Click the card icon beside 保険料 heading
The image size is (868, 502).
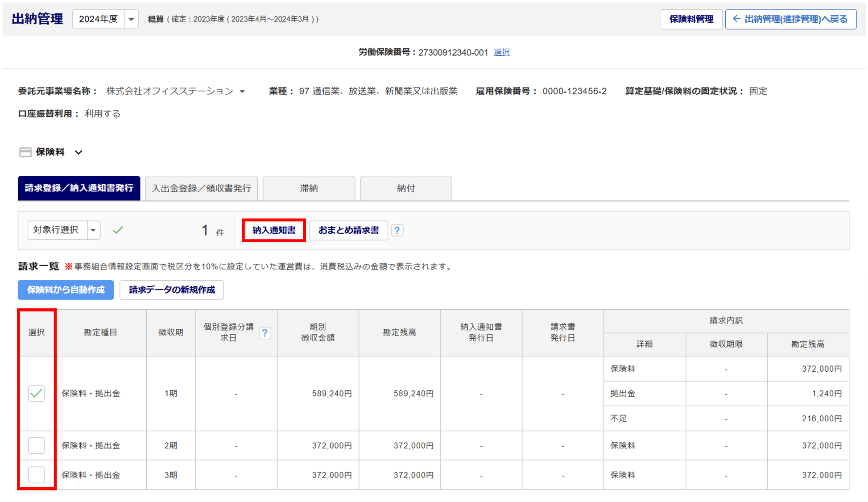pyautogui.click(x=25, y=152)
